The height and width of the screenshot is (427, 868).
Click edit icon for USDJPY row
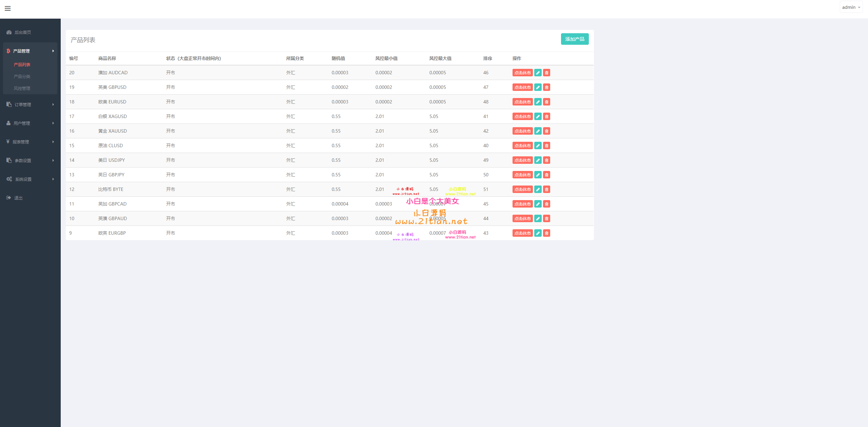[538, 160]
